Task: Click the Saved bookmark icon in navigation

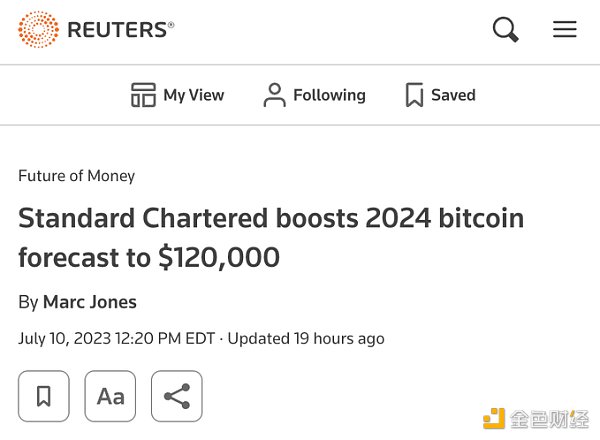Action: [x=414, y=95]
